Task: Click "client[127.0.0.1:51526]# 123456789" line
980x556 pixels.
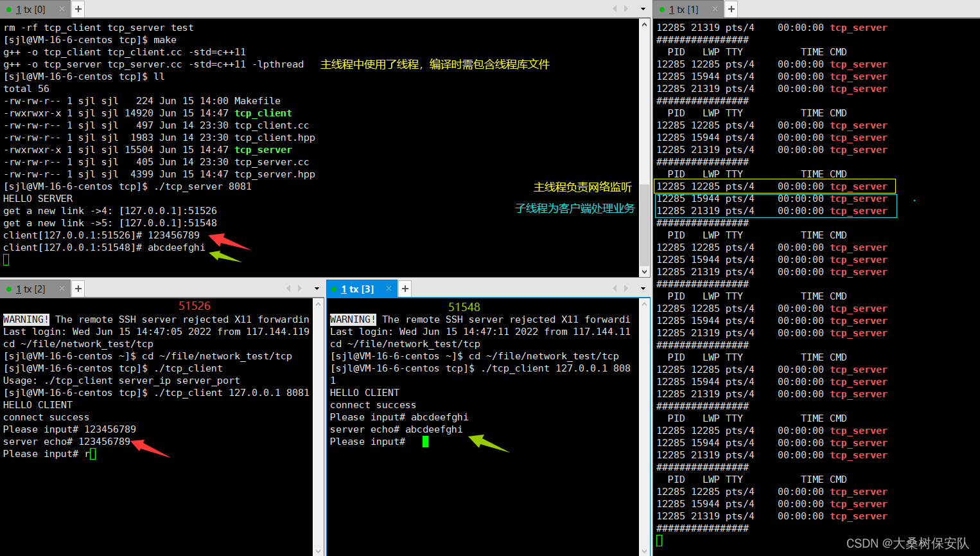Action: coord(101,235)
